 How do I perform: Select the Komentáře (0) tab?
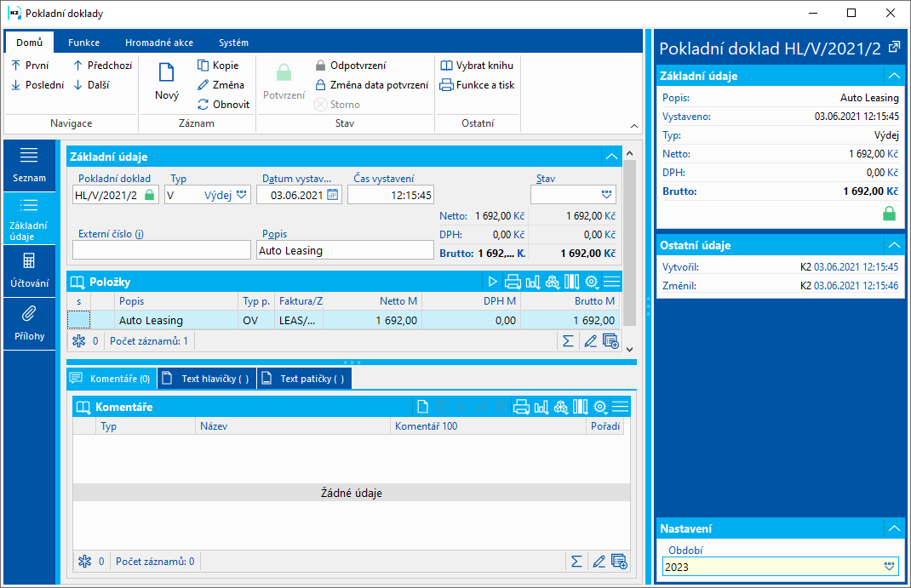[111, 379]
